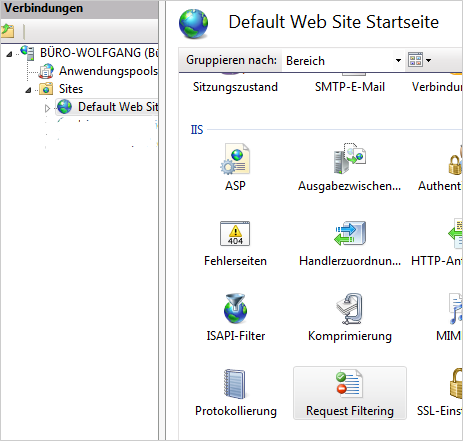Select BÜRO-WOLFGANG server label
The width and height of the screenshot is (463, 441).
tap(99, 53)
